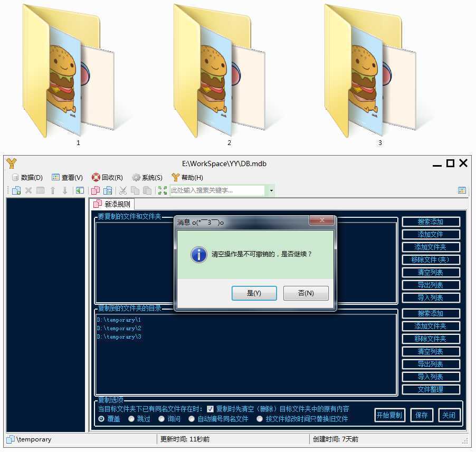Click the 移除文件(夹) button

pyautogui.click(x=431, y=259)
